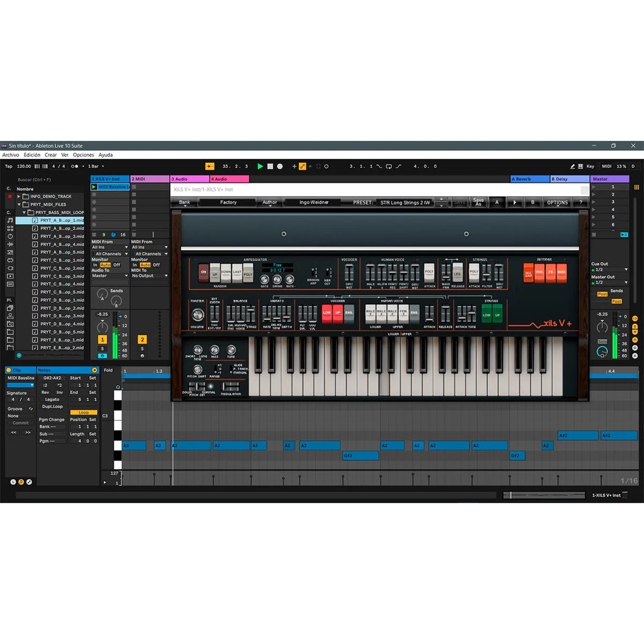The image size is (644, 644).
Task: Open the Cue Out 1/2 dropdown
Action: (x=609, y=269)
